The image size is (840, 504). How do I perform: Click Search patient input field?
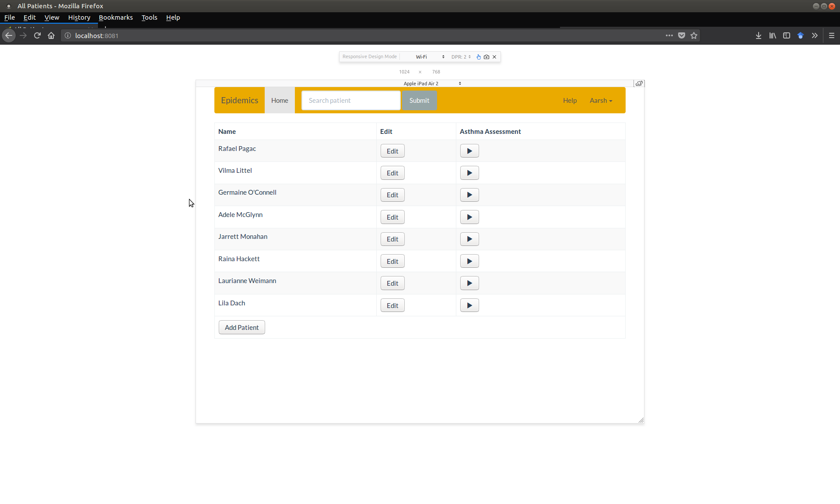pos(351,101)
